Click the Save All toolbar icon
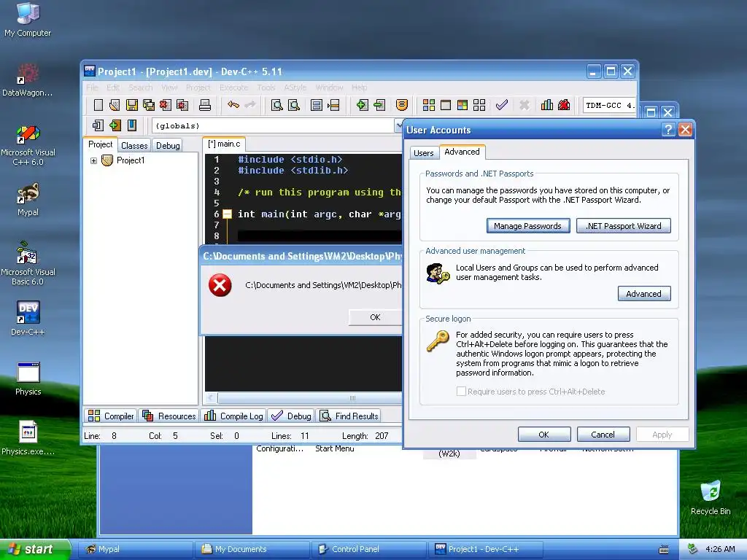The height and width of the screenshot is (560, 747). (x=149, y=105)
